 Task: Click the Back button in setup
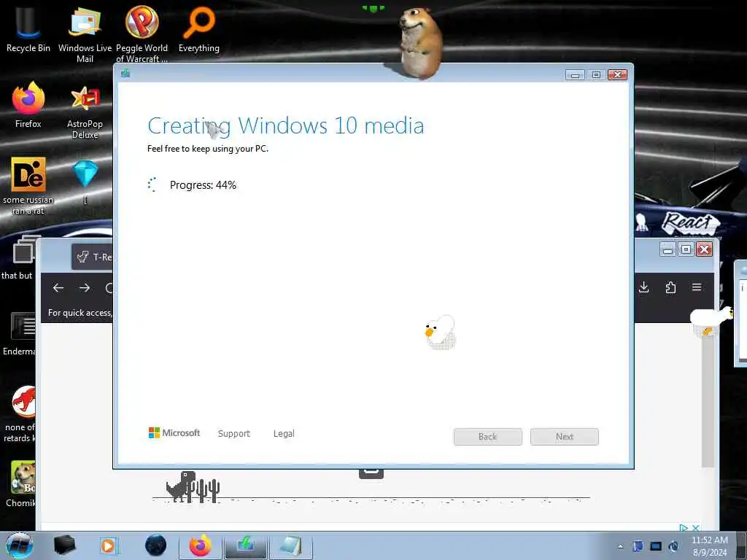[x=488, y=437]
